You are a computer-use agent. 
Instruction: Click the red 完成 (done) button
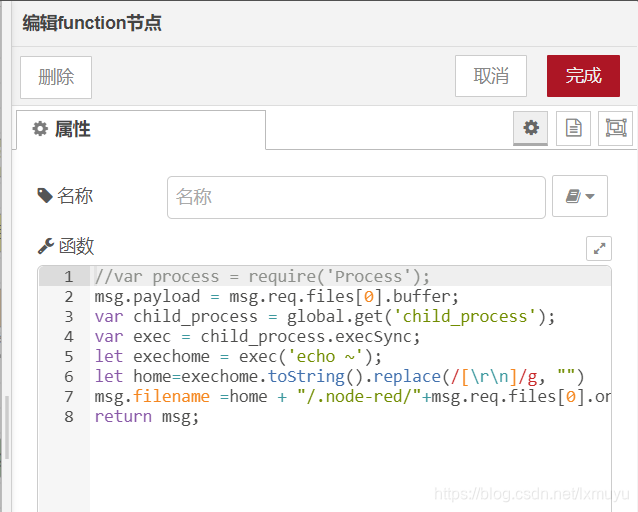coord(583,76)
